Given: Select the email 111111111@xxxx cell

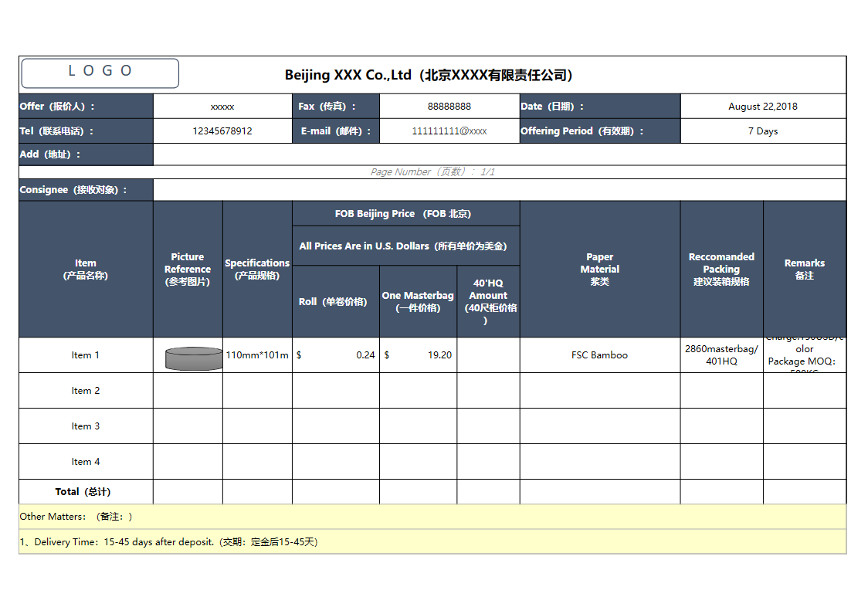Looking at the screenshot, I should point(449,131).
